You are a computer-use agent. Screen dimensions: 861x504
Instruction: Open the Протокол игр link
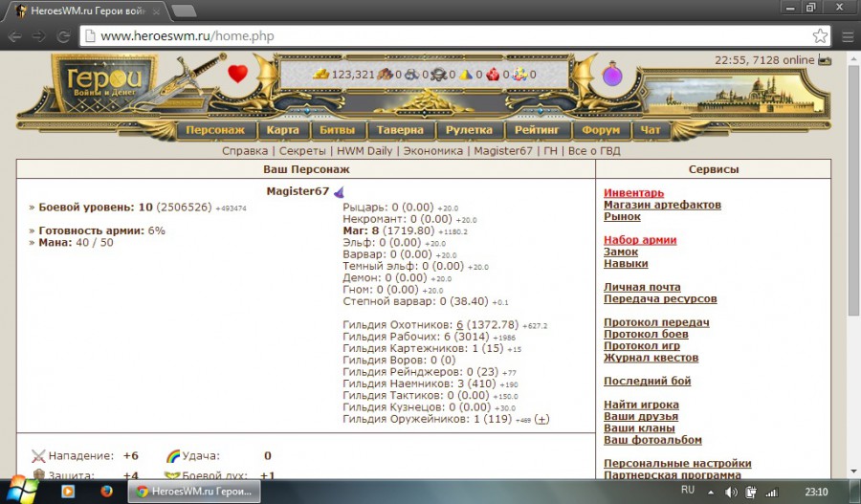641,346
